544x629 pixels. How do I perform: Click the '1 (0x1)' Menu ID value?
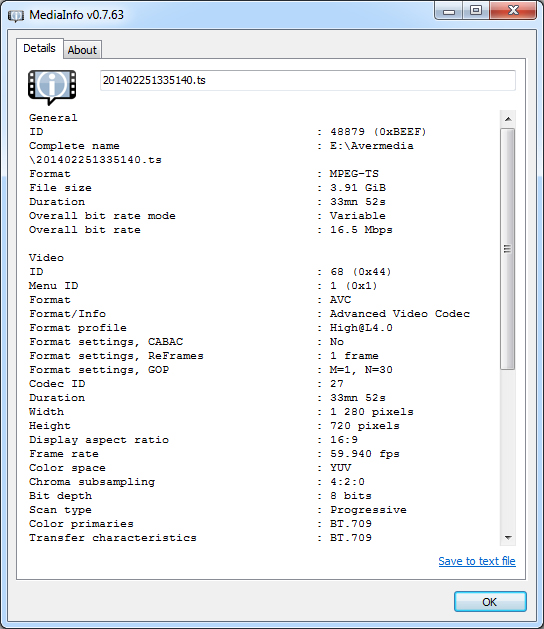(x=353, y=286)
